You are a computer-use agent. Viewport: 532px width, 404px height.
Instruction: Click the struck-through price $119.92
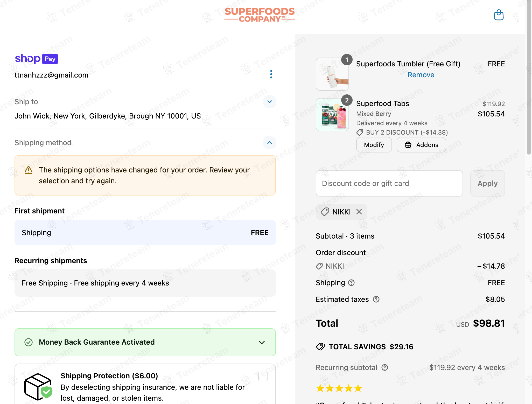(493, 104)
